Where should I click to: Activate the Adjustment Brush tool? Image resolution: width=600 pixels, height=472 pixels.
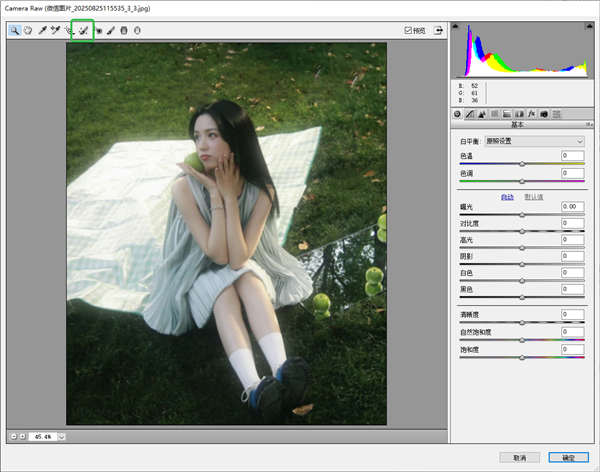coord(111,31)
